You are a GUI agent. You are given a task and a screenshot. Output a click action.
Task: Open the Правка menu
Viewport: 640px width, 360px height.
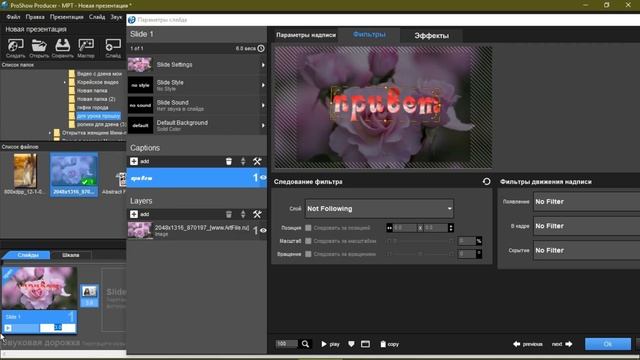(x=35, y=17)
